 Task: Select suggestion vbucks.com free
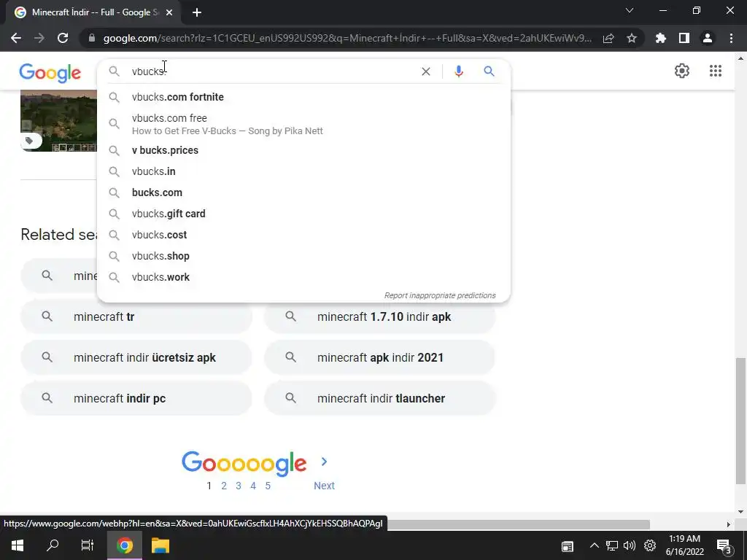coord(303,124)
